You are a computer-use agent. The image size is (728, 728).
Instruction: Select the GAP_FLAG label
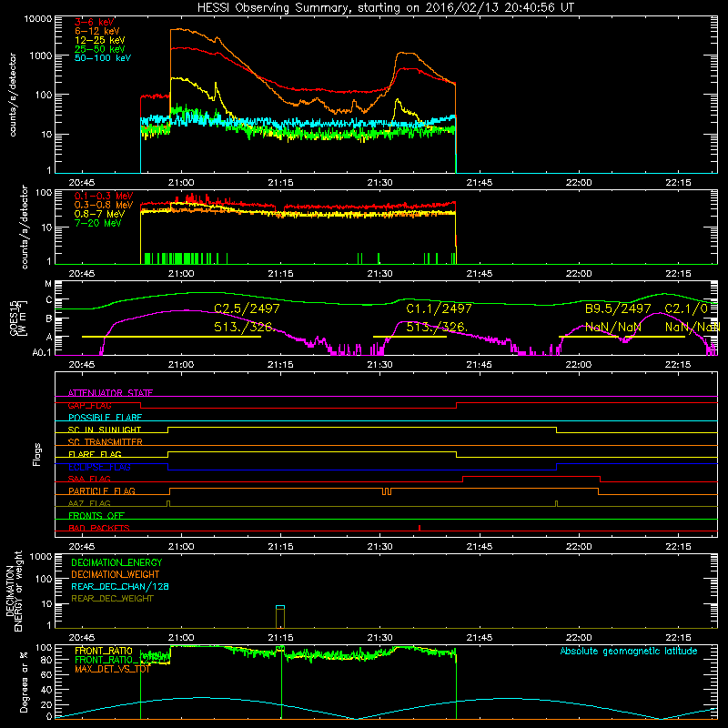pyautogui.click(x=89, y=405)
